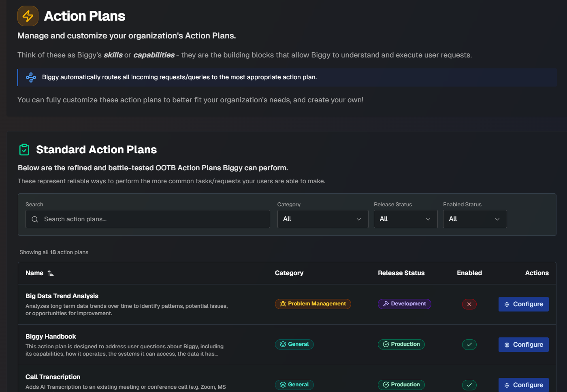Open the Release Status filter dropdown
This screenshot has height=392, width=567.
[405, 219]
